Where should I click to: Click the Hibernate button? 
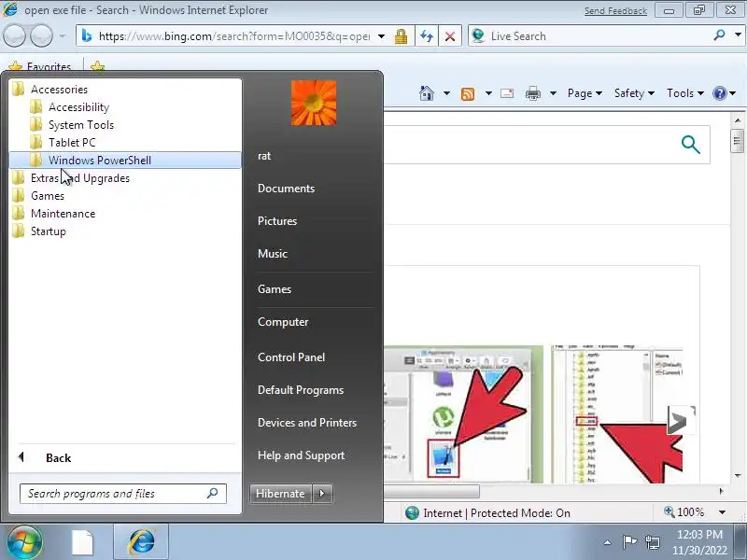(x=280, y=494)
